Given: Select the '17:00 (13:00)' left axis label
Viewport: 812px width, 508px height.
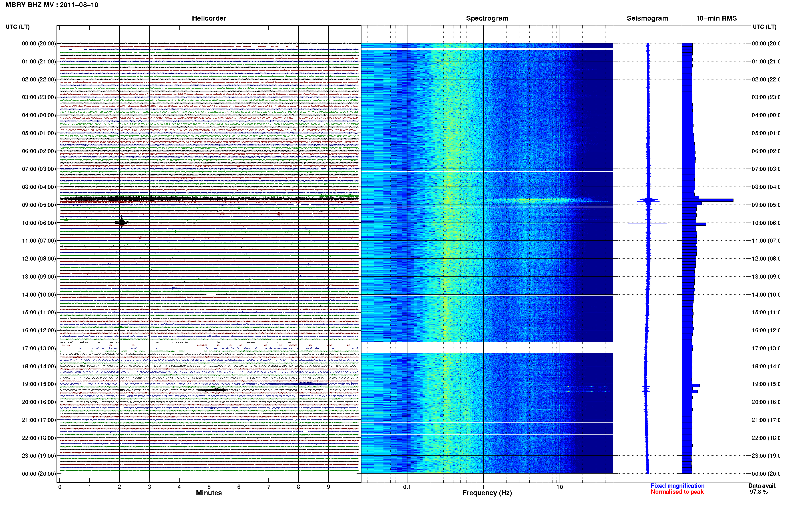Looking at the screenshot, I should (x=39, y=348).
